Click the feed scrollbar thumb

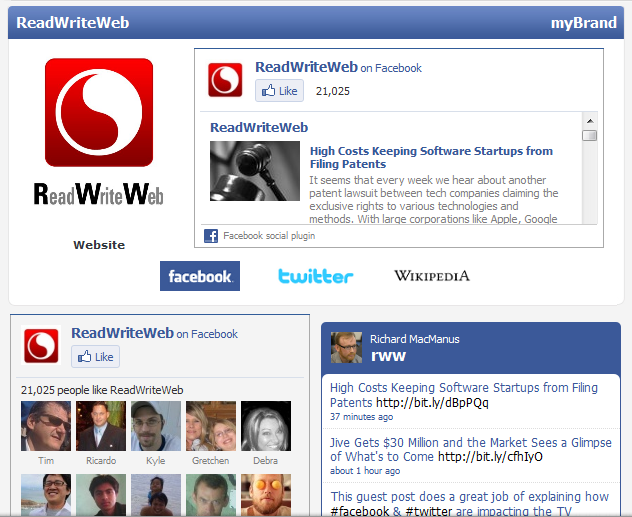[590, 135]
